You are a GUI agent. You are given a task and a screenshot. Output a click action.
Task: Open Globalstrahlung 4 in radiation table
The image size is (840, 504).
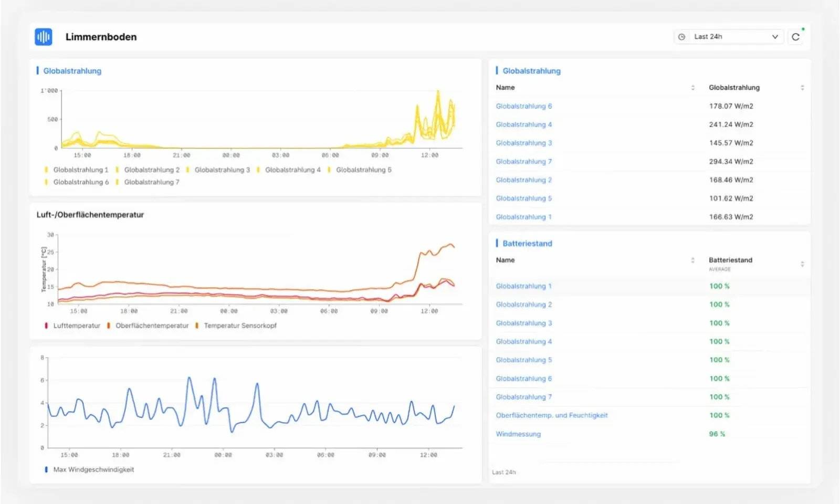pos(524,124)
